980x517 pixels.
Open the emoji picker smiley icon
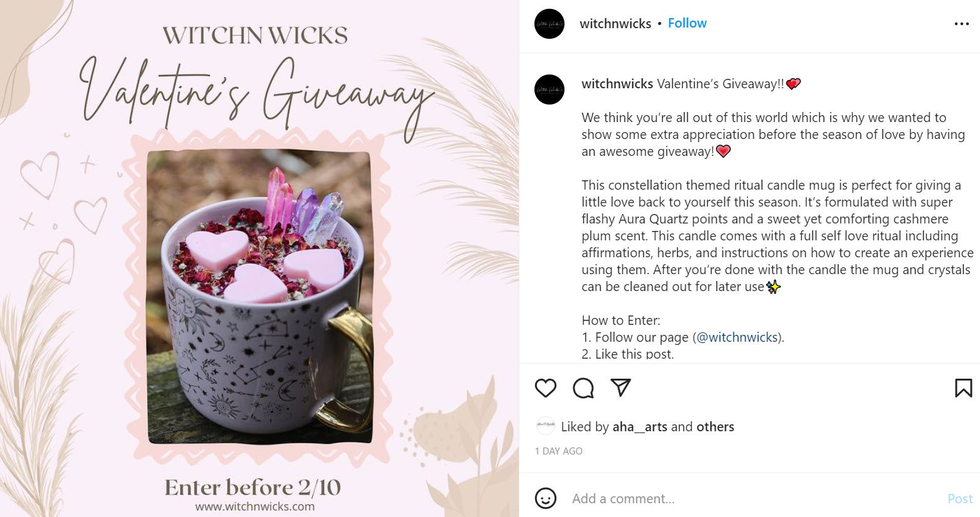[546, 499]
